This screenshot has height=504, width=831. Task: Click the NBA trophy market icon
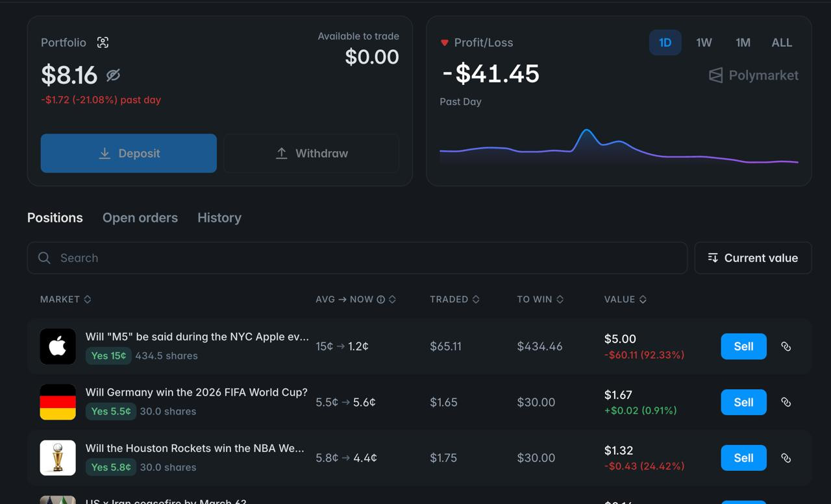point(58,458)
